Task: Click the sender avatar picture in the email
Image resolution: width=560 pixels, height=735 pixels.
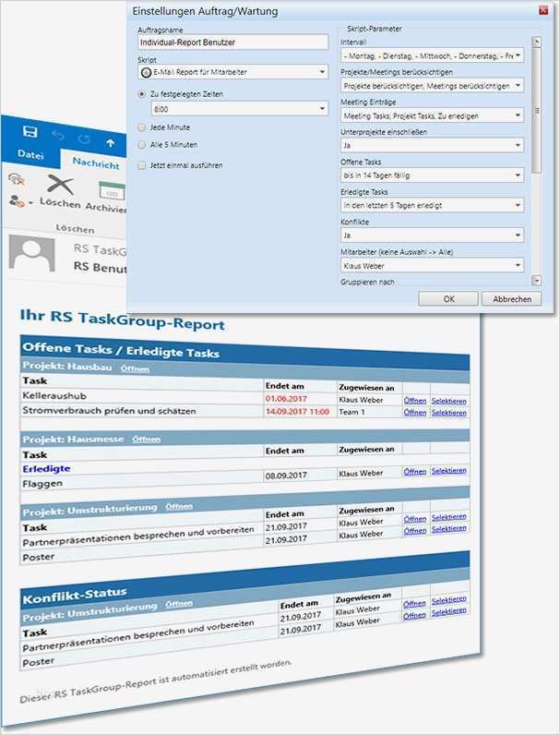Action: click(32, 253)
